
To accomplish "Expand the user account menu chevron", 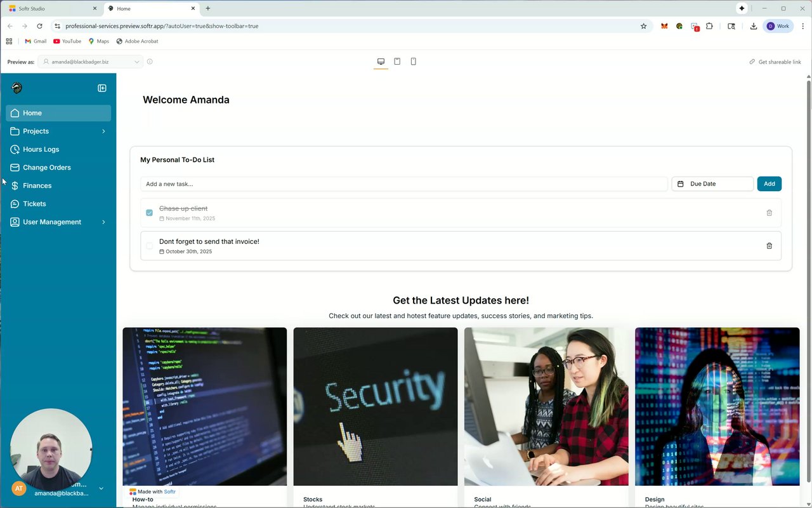I will (101, 488).
